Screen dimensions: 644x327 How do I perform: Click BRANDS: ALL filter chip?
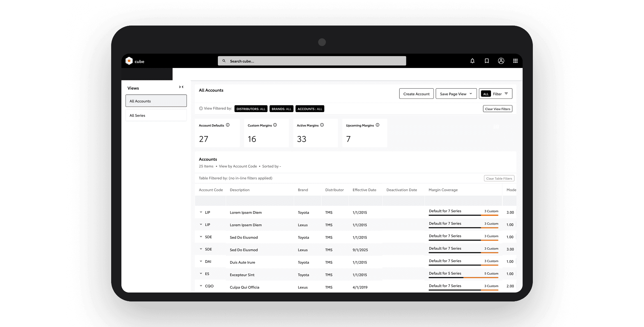click(x=281, y=109)
